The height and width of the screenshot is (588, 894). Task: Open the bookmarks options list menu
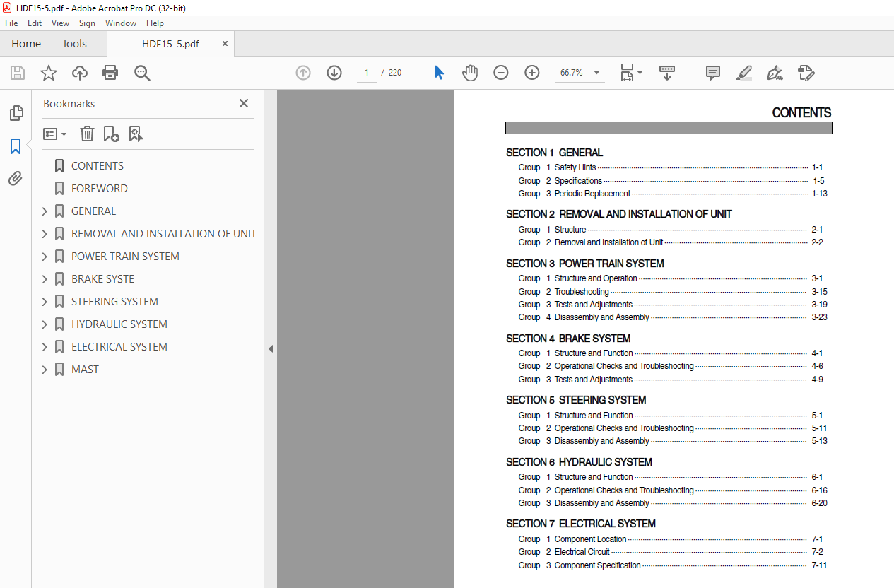tap(54, 134)
